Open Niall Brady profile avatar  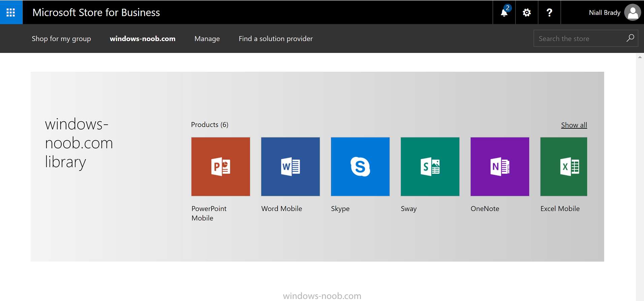(633, 12)
